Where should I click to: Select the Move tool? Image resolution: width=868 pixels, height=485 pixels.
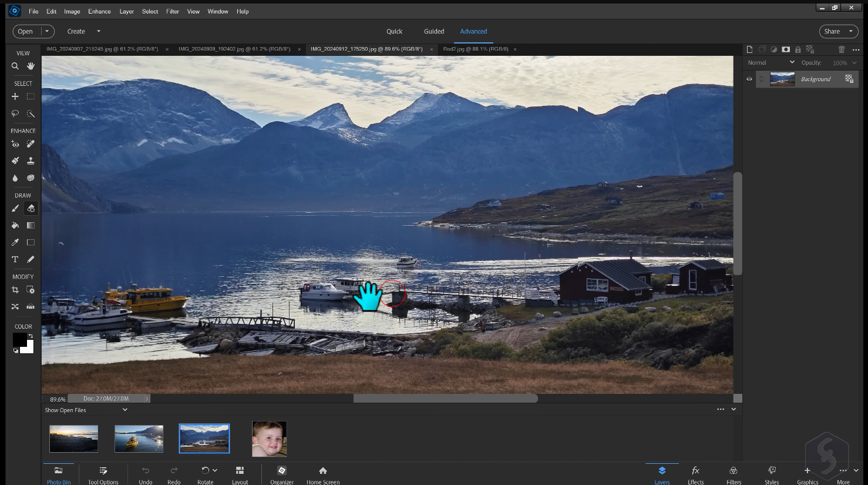15,96
